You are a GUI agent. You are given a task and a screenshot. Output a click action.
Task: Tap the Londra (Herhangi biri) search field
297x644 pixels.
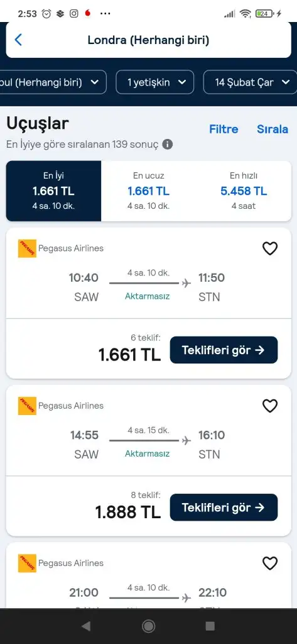pyautogui.click(x=148, y=40)
